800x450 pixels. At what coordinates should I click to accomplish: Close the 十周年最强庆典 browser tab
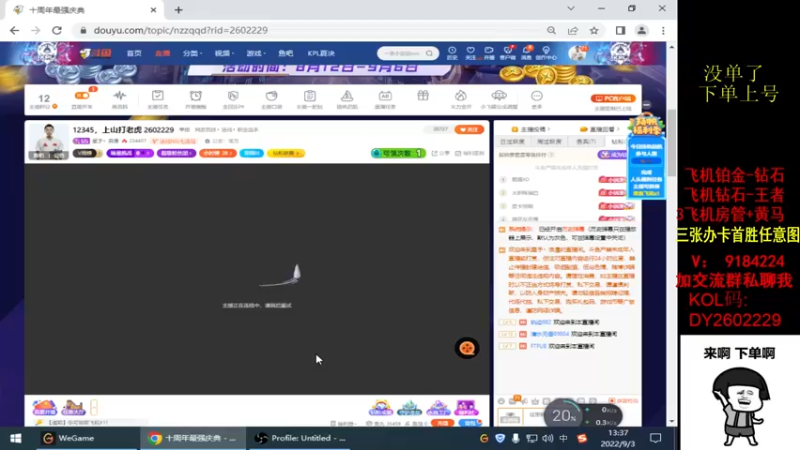click(153, 10)
